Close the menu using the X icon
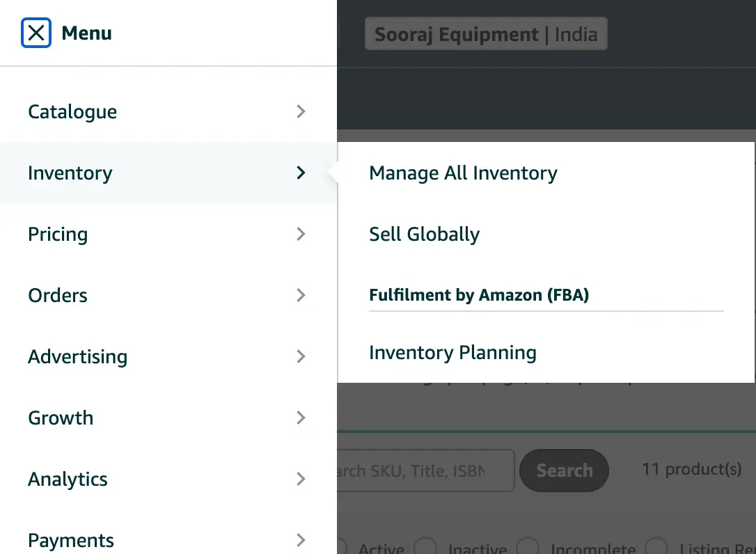Image resolution: width=756 pixels, height=554 pixels. (36, 33)
